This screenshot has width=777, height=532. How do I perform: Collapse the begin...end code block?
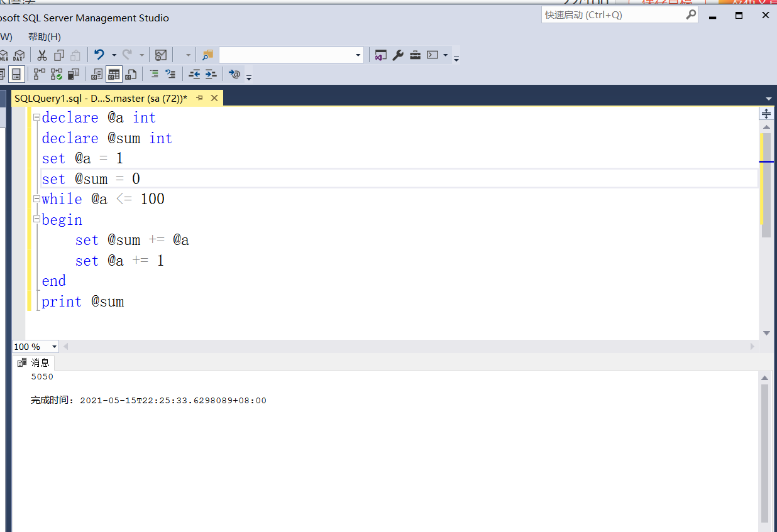coord(36,220)
